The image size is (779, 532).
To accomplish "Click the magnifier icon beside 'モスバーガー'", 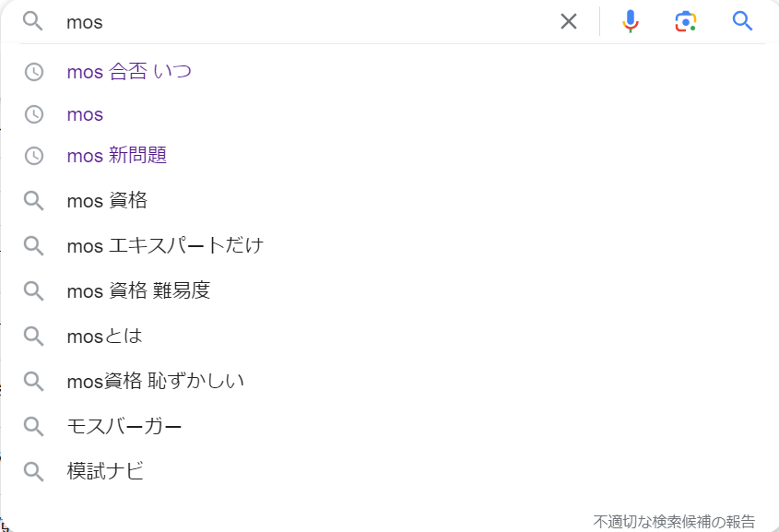I will (34, 426).
